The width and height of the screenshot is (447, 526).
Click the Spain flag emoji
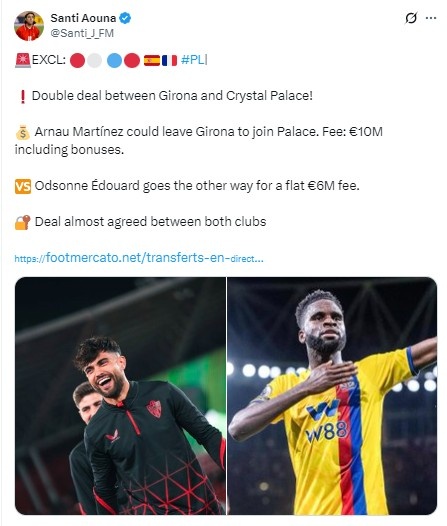coord(152,61)
